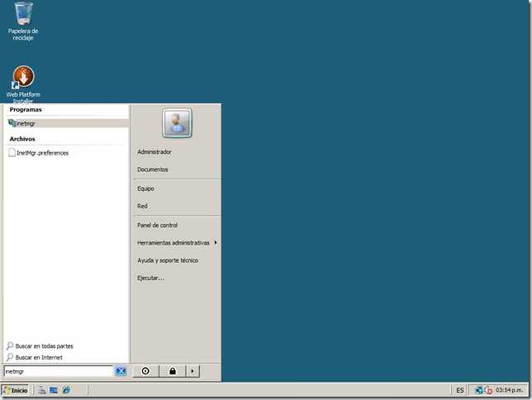Click the user account picture
The width and height of the screenshot is (532, 400).
pyautogui.click(x=177, y=123)
